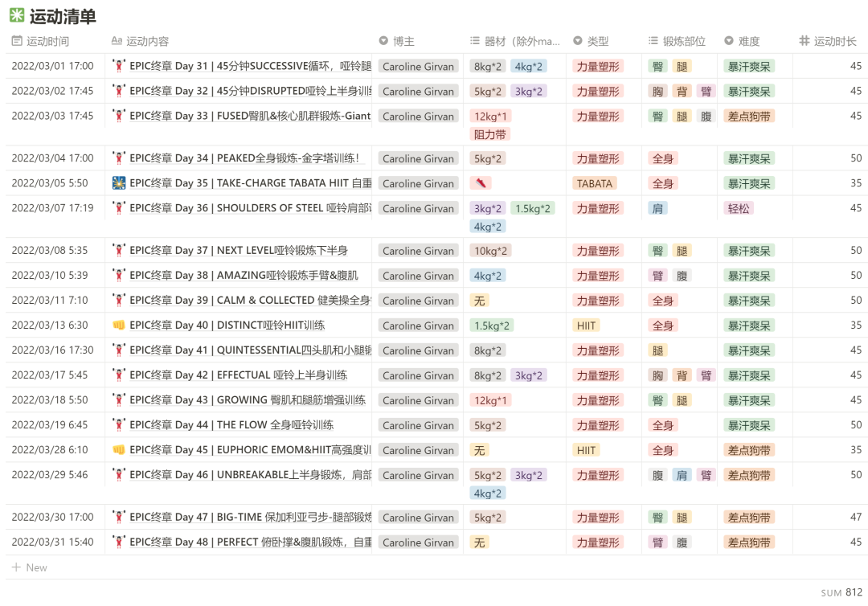Click the 4kg*2 tag in Day 31 row
The width and height of the screenshot is (868, 606).
click(529, 67)
